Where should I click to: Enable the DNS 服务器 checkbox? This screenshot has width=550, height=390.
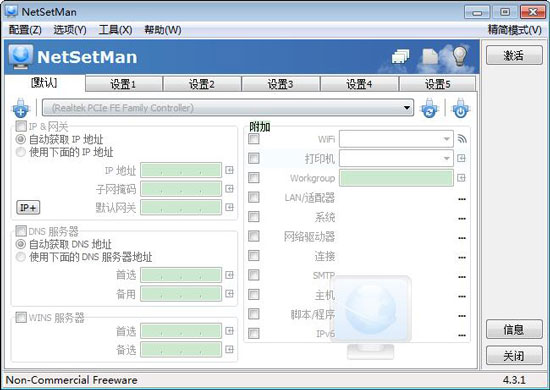21,231
